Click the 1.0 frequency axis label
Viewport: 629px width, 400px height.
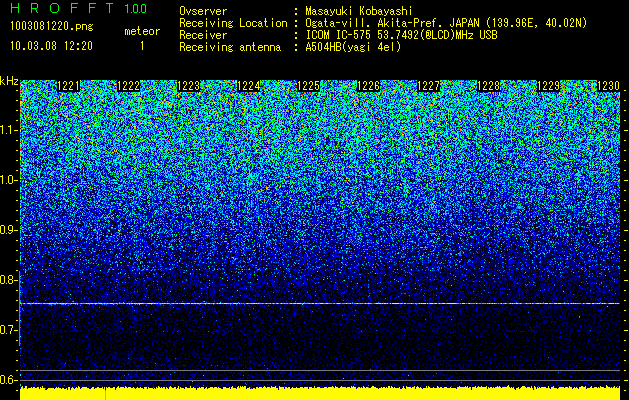pos(8,180)
